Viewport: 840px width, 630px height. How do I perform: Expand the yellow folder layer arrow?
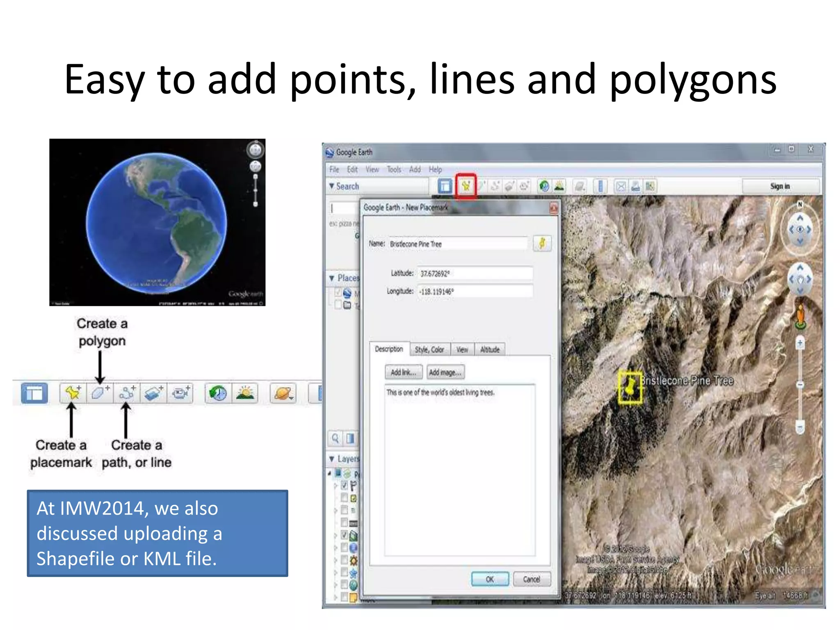(336, 597)
